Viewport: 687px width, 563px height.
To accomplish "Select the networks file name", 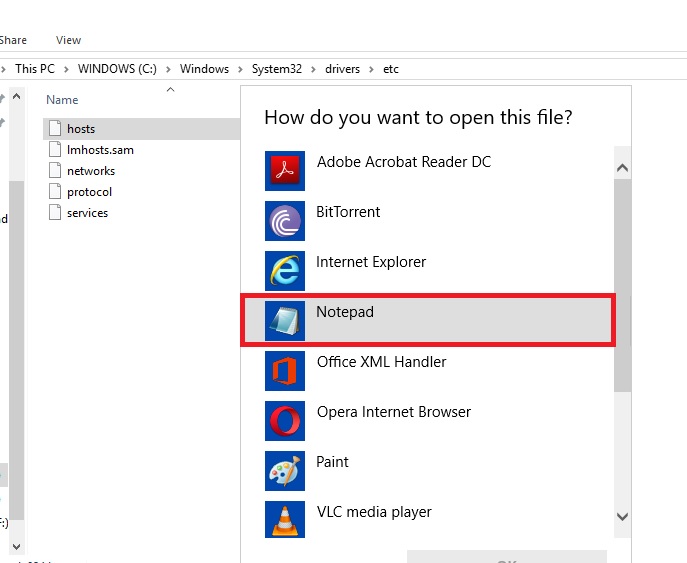I will (91, 171).
